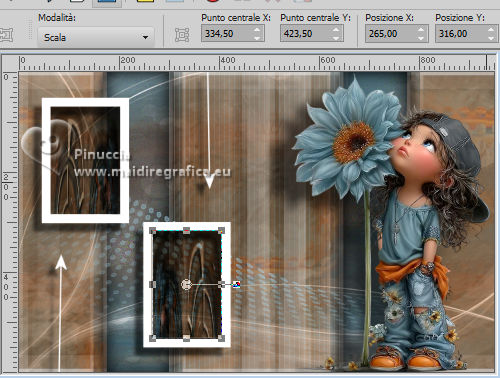Click the upper-left framed picture on canvas
The width and height of the screenshot is (500, 378).
click(x=85, y=160)
